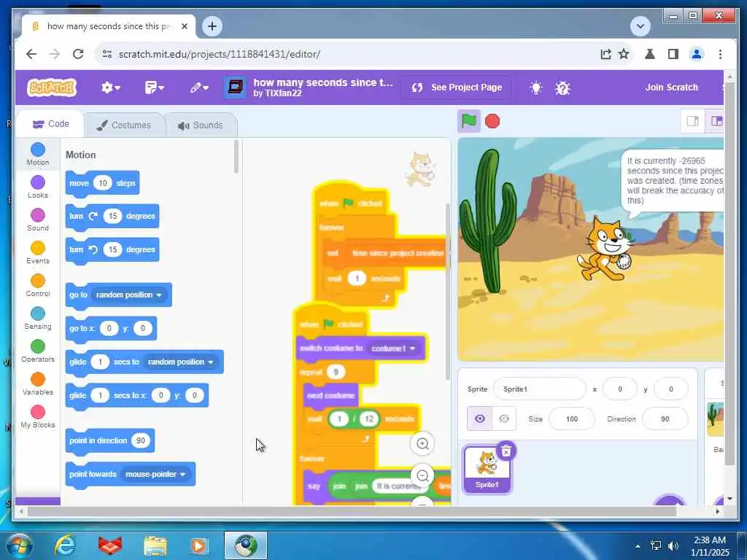Select the Sprite1 thumbnail
The height and width of the screenshot is (560, 747).
click(x=487, y=470)
